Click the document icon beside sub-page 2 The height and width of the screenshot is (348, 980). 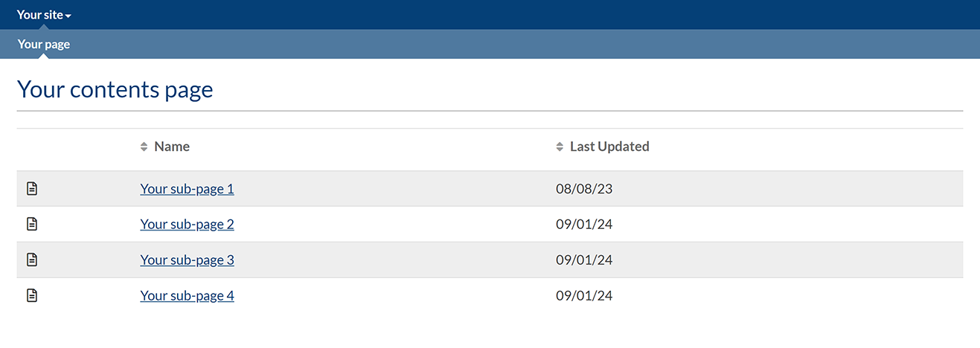click(x=32, y=225)
